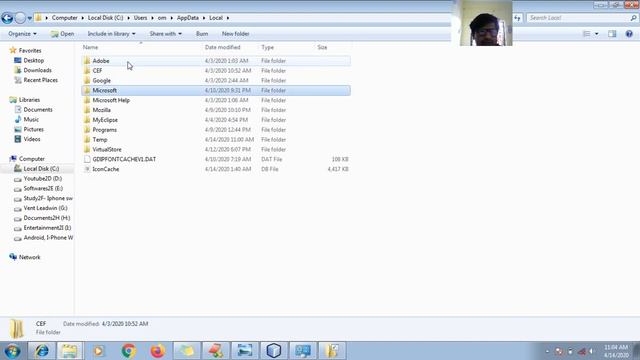640x360 pixels.
Task: Open the view options dropdown arrow
Action: coord(596,34)
